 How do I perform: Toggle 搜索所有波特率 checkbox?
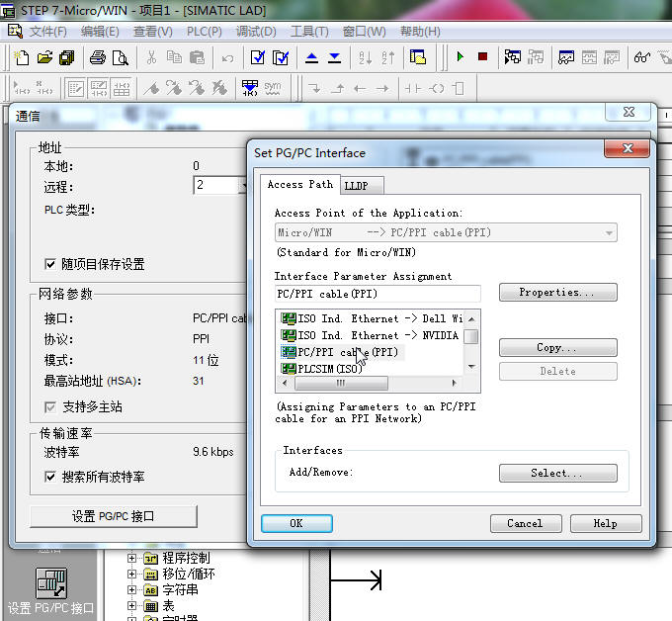click(x=50, y=477)
